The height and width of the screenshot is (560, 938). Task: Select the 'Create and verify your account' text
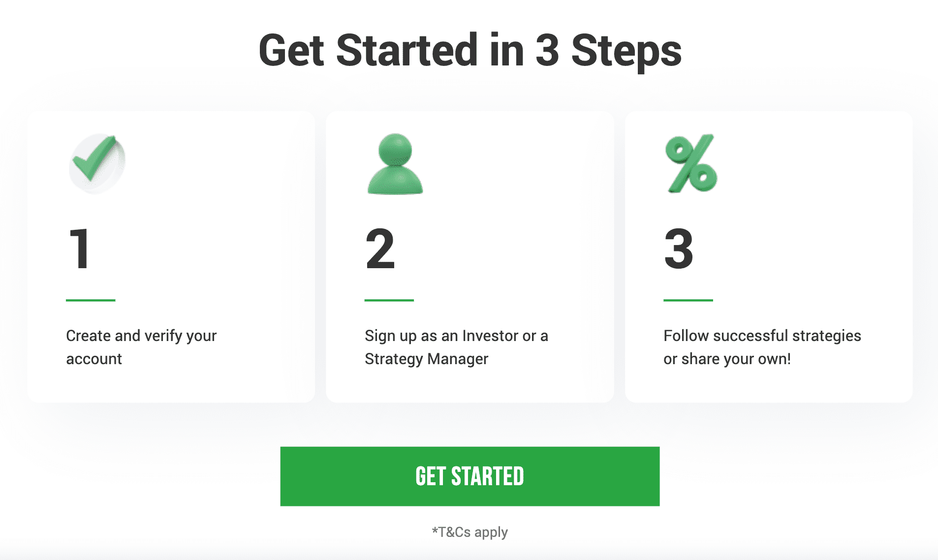(141, 347)
